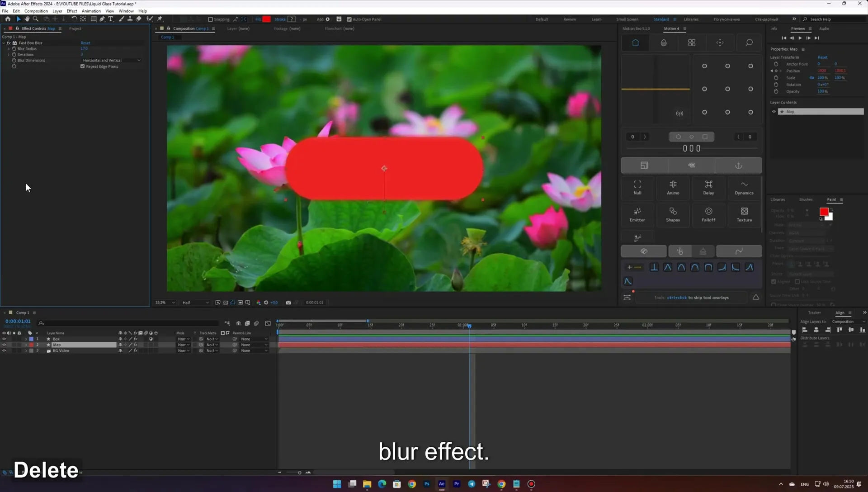Select the Brush tool
The image size is (868, 492).
(122, 19)
